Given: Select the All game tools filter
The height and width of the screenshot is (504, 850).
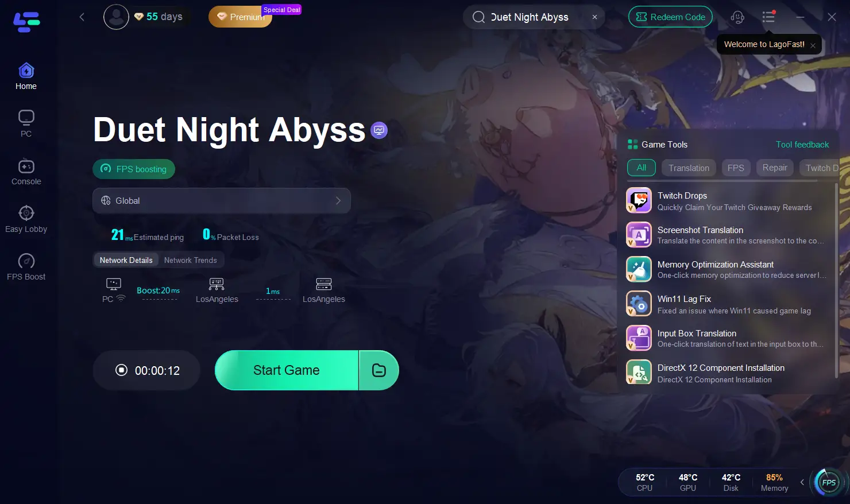Looking at the screenshot, I should 642,168.
